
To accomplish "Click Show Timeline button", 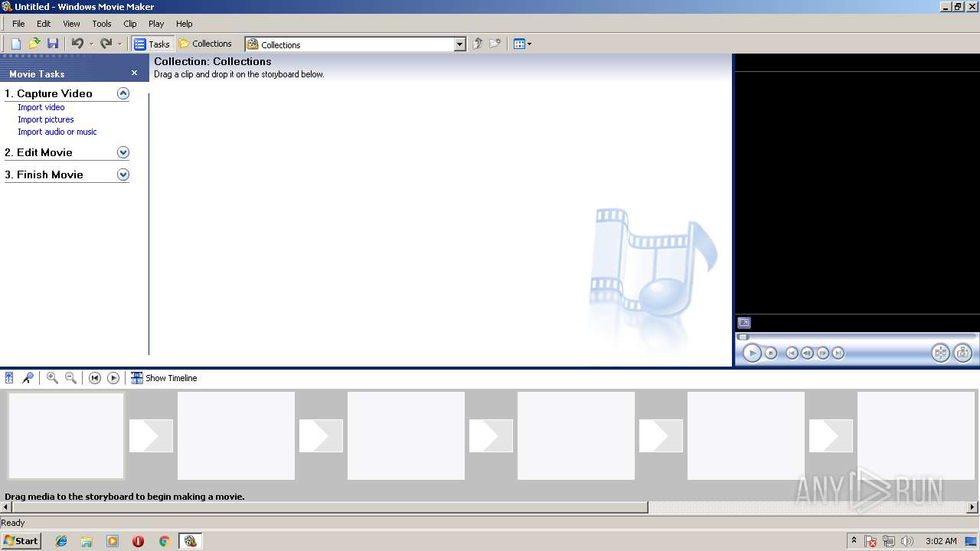I will [x=164, y=378].
